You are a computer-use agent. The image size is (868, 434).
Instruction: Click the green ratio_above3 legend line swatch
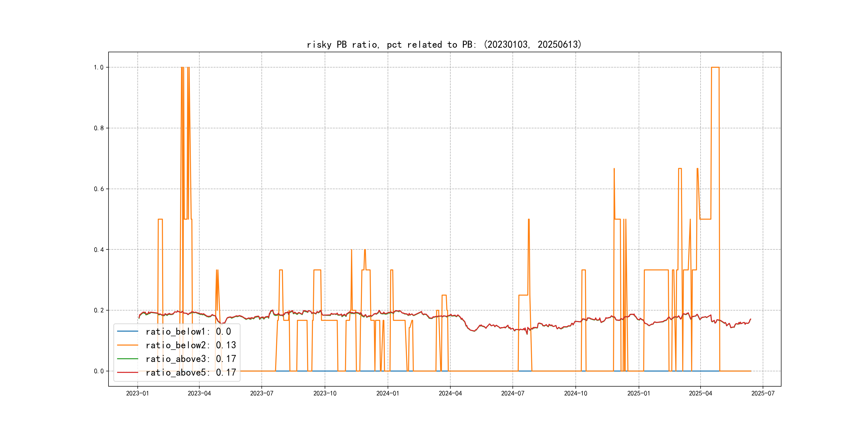click(127, 359)
